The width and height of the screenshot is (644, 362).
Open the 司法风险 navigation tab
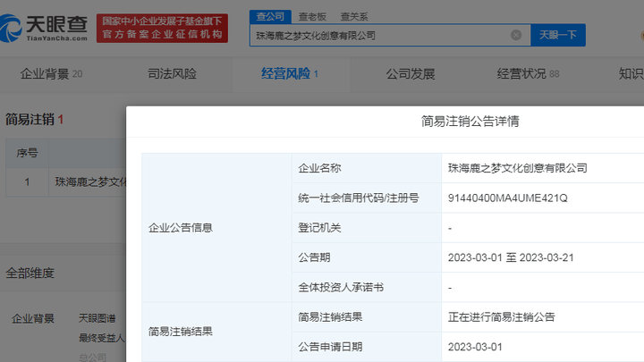[x=172, y=74]
